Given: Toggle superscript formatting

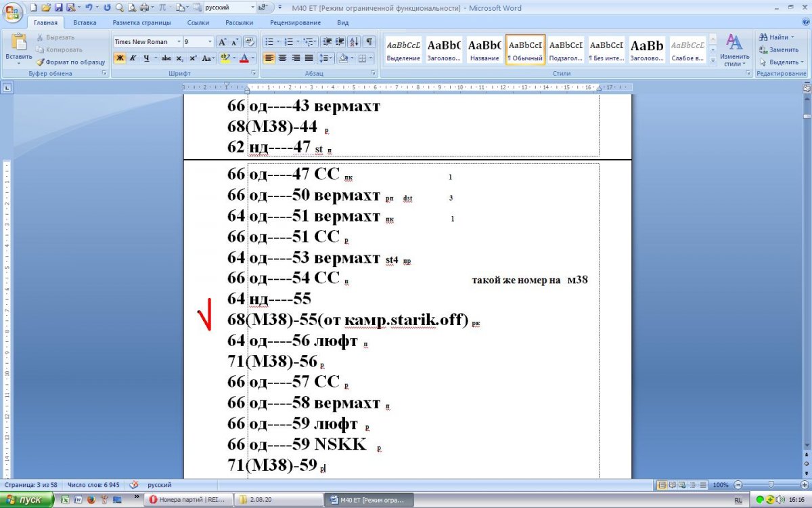Looking at the screenshot, I should [x=193, y=58].
